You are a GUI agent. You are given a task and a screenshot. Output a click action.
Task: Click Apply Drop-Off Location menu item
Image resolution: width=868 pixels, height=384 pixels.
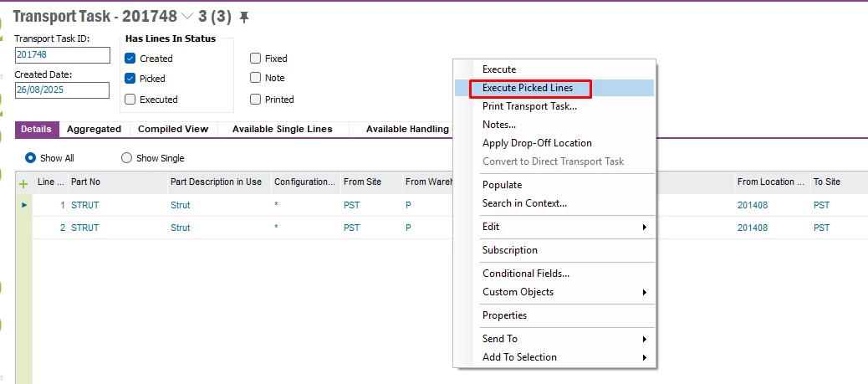(537, 143)
